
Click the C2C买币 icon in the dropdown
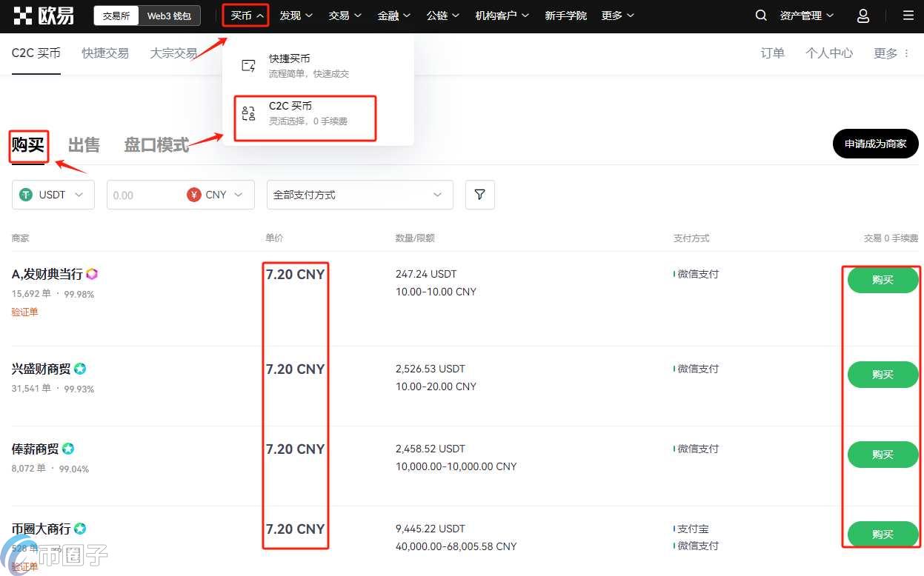pyautogui.click(x=249, y=113)
